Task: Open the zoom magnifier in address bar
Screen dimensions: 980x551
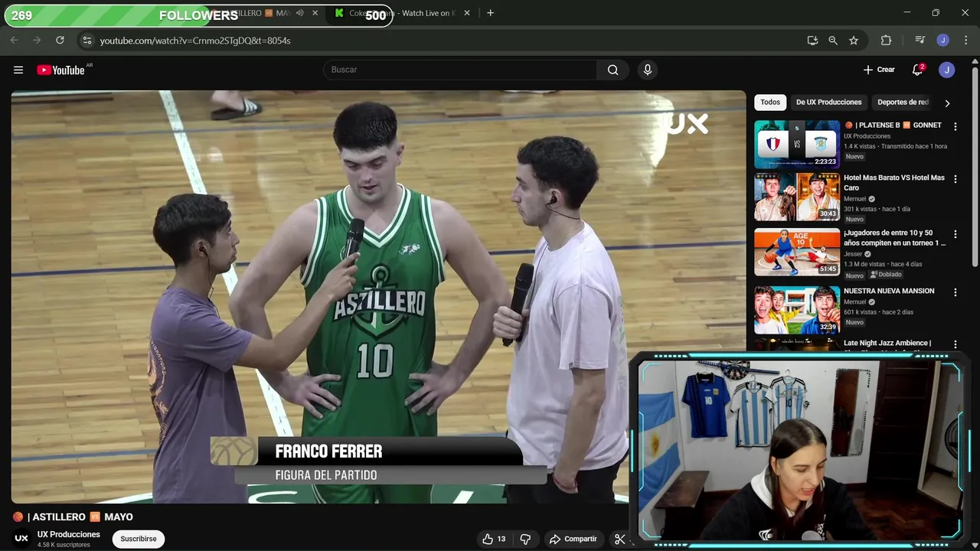Action: click(833, 41)
